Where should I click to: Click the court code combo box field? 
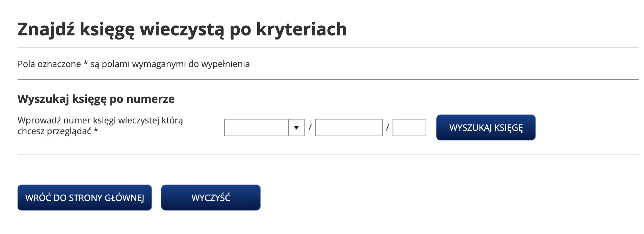[257, 128]
